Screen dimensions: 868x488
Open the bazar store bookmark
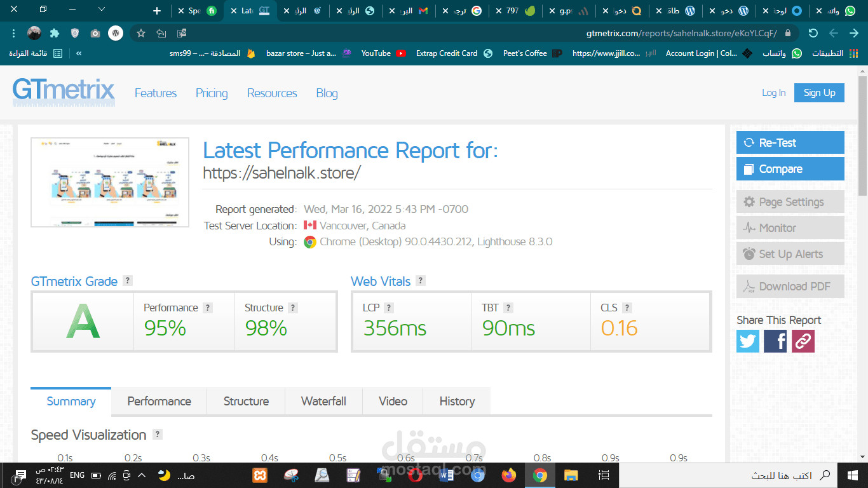[x=309, y=53]
